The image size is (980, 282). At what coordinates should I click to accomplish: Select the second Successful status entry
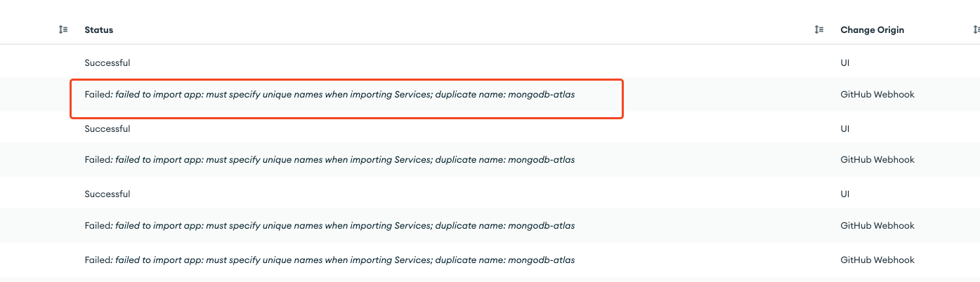coord(107,129)
